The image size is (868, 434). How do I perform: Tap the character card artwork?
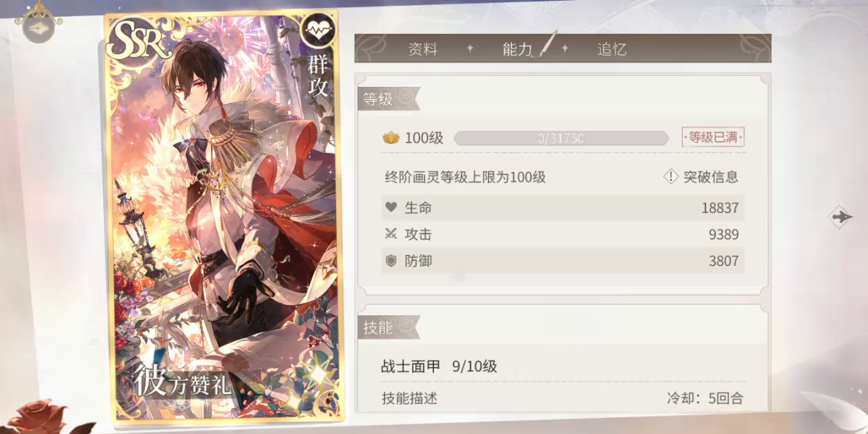coord(224,217)
